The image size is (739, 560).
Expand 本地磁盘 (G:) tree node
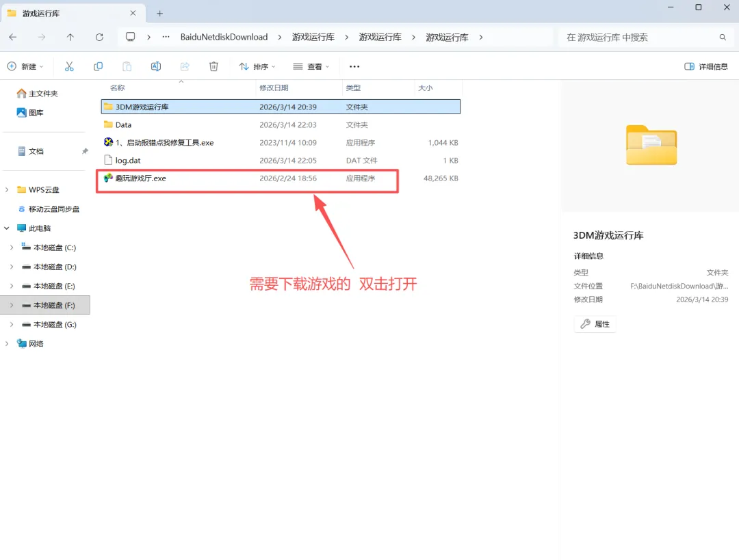click(12, 325)
